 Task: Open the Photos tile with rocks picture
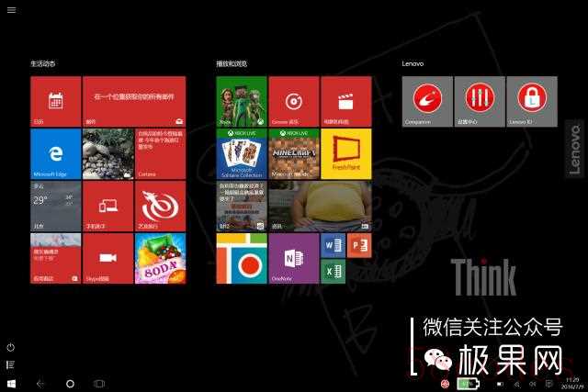tap(108, 153)
